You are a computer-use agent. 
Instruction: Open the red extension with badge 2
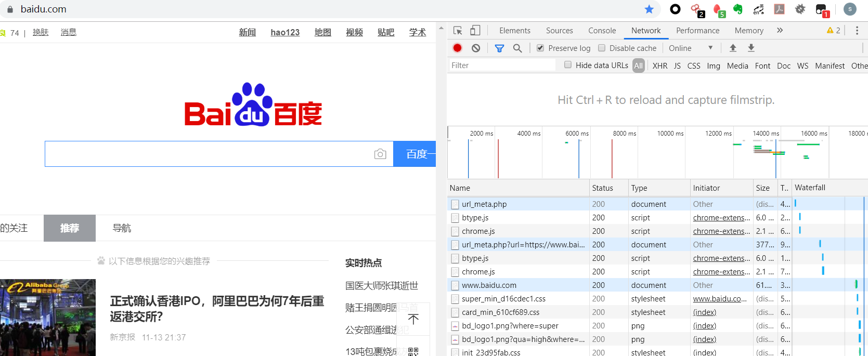697,10
